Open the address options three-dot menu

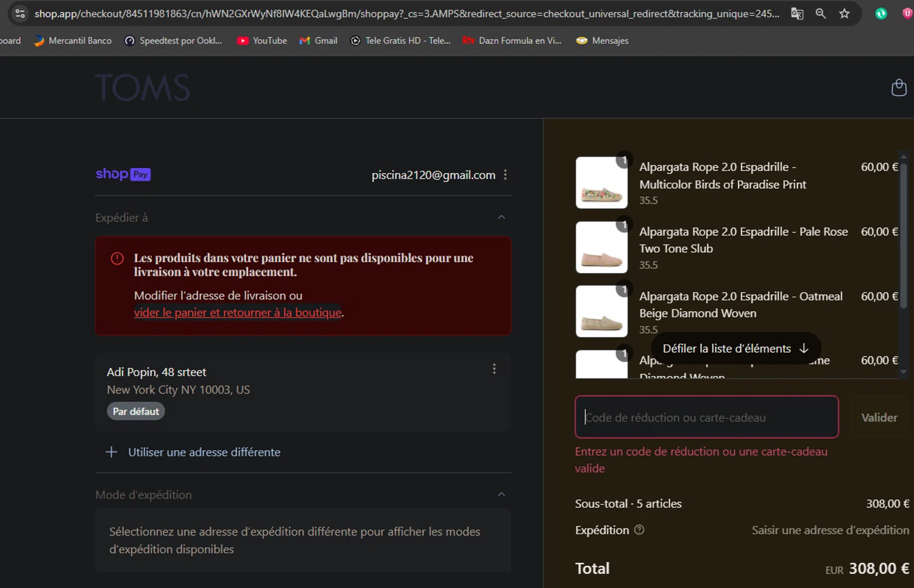[x=494, y=369]
